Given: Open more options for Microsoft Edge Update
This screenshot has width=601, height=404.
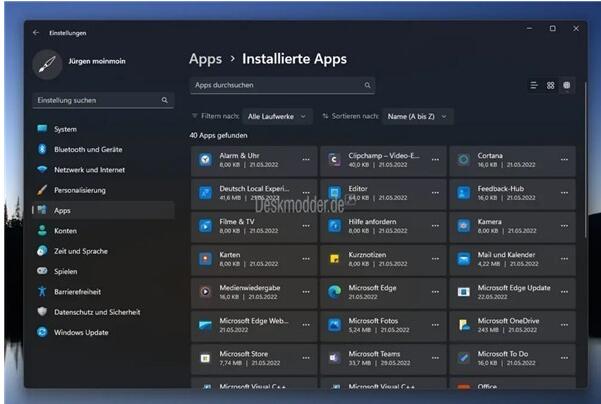Looking at the screenshot, I should pos(564,292).
